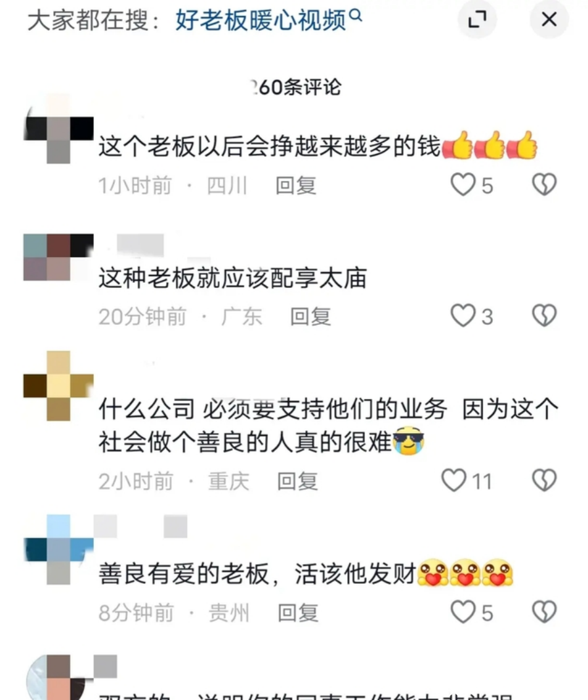Dislike the 配享太庙 comment from Guangdong
Viewport: 588px width, 700px height.
[544, 316]
